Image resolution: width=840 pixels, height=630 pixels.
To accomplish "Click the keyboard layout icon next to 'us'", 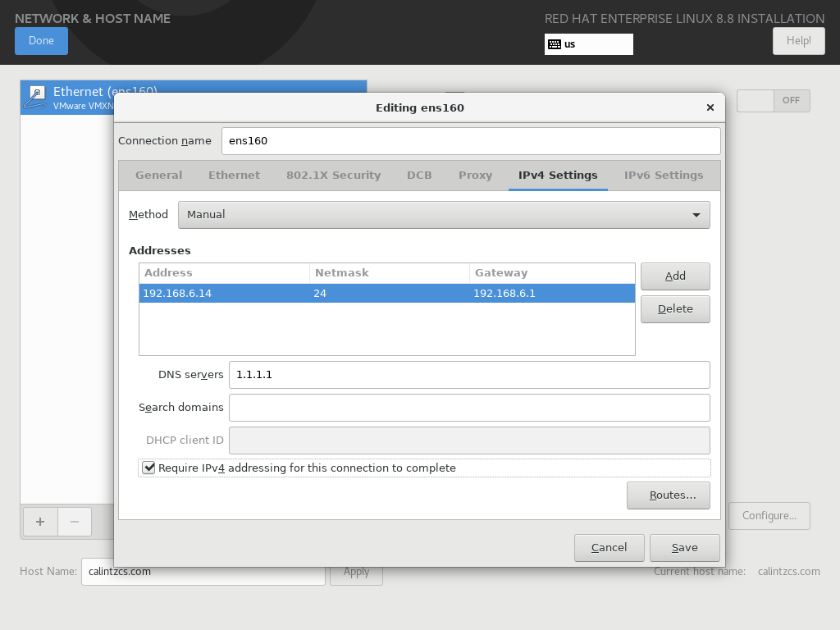I will (x=555, y=44).
